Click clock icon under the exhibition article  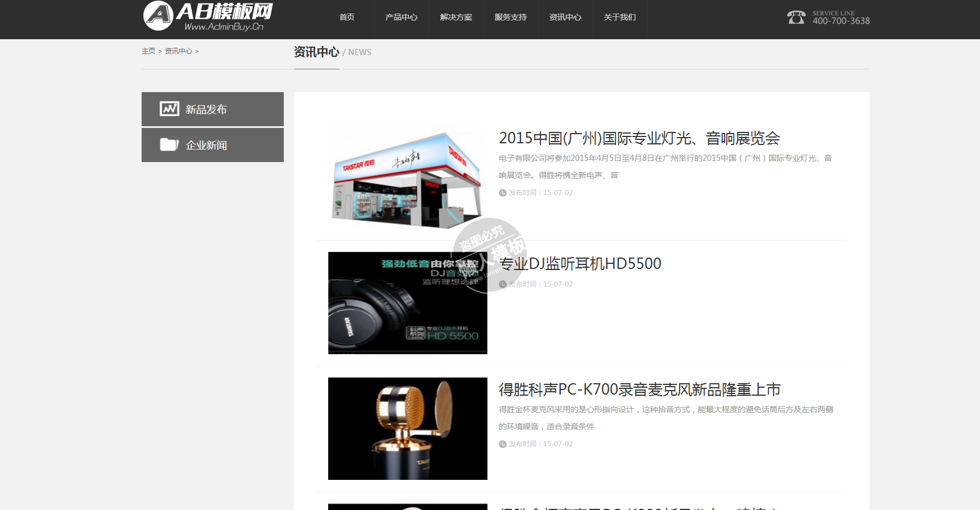click(503, 193)
